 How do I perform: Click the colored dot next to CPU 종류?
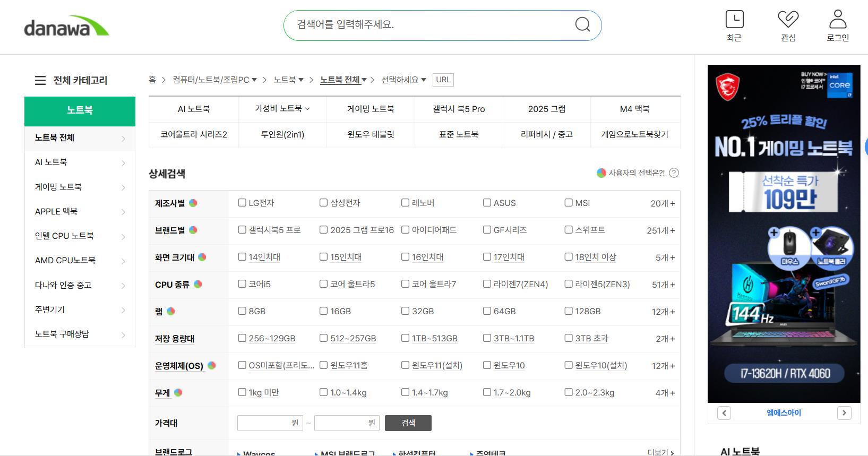pyautogui.click(x=197, y=284)
